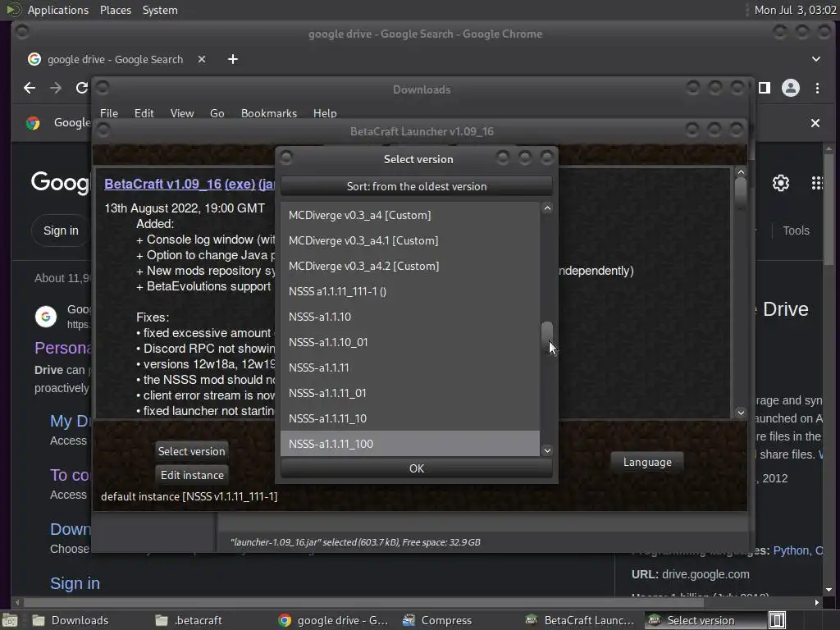Select NSSS a1.1.11_111-1 () entry
The image size is (840, 630).
[410, 291]
